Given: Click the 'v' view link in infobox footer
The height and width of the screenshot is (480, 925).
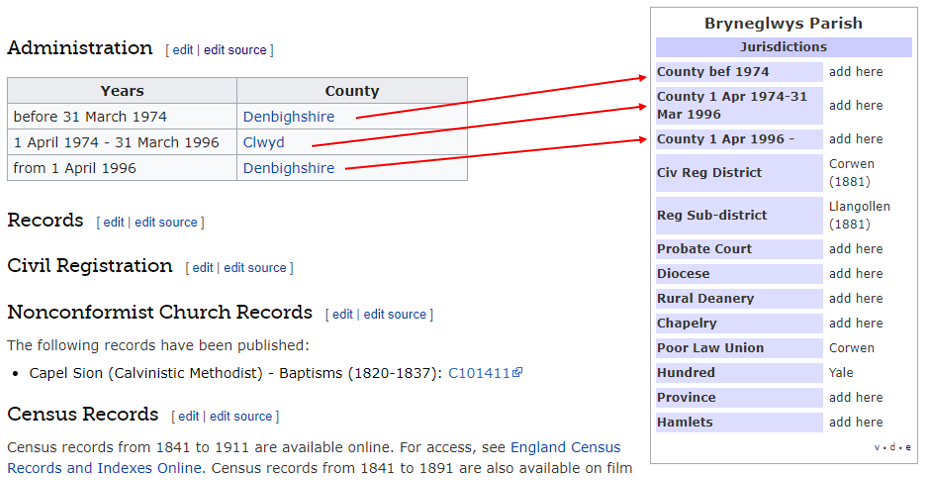Looking at the screenshot, I should 878,448.
